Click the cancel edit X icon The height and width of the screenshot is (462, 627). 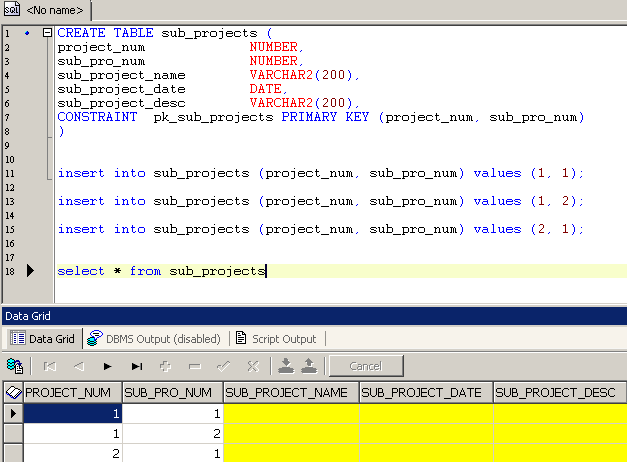pos(253,366)
